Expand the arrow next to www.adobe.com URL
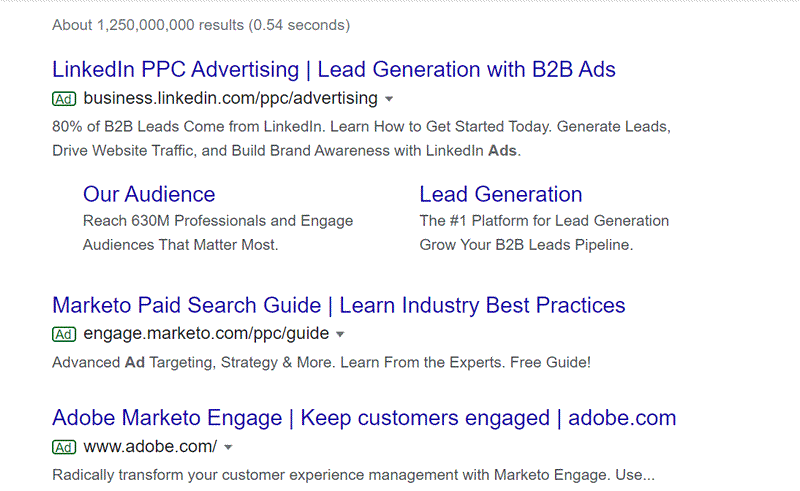This screenshot has width=800, height=491. tap(228, 446)
